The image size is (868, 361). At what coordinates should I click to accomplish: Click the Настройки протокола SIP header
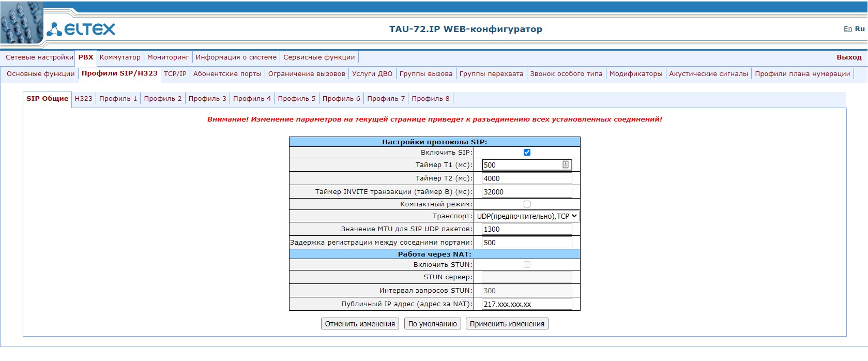point(435,142)
